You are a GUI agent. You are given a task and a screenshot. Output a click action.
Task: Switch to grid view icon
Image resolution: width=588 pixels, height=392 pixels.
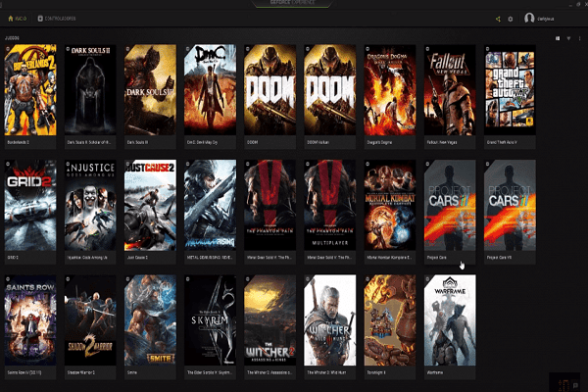[557, 38]
